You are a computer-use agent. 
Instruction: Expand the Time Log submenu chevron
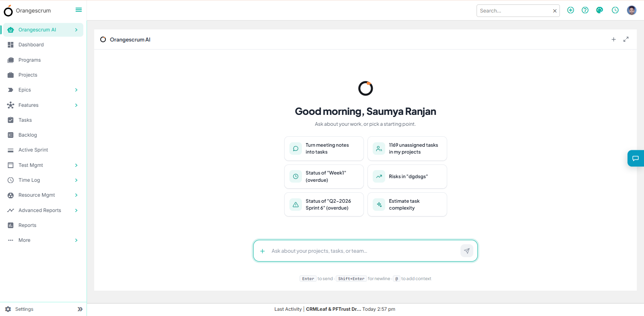(x=76, y=180)
